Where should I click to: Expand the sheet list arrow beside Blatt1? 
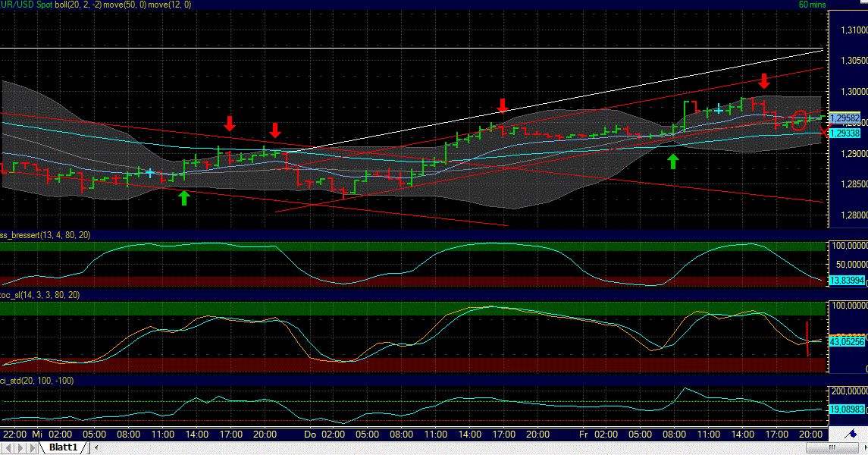96,447
